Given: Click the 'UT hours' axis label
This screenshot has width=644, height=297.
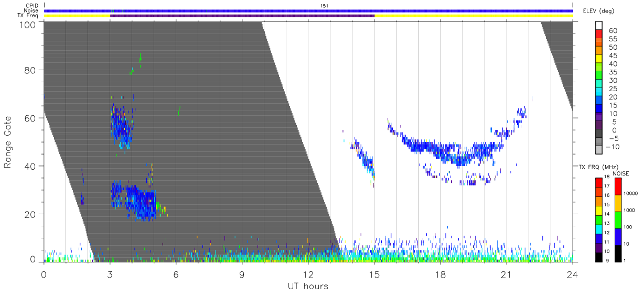Looking at the screenshot, I should click(x=308, y=286).
